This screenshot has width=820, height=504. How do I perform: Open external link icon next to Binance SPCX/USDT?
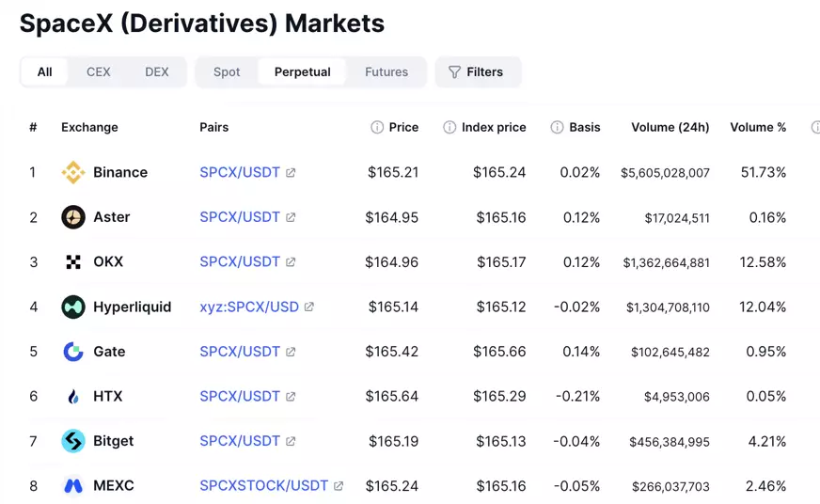coord(291,172)
